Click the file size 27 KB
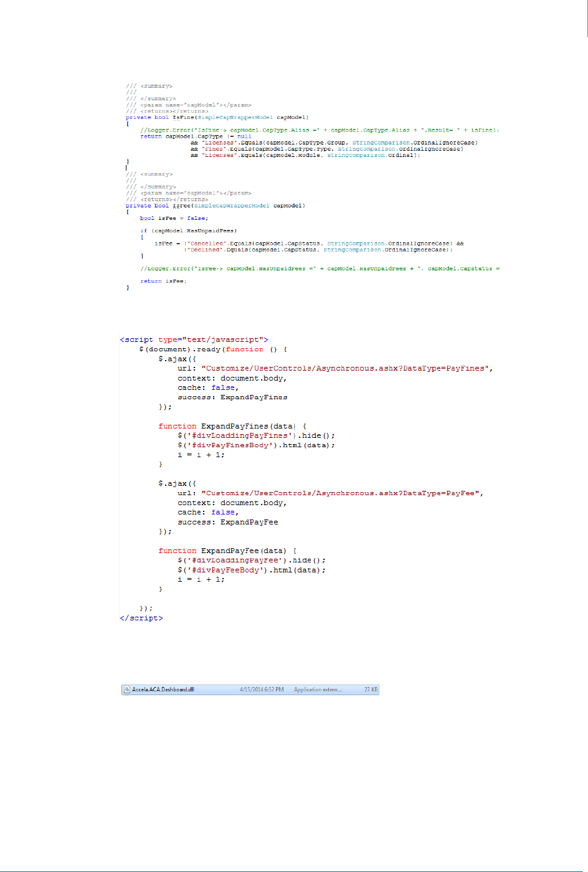The width and height of the screenshot is (588, 872). click(371, 690)
